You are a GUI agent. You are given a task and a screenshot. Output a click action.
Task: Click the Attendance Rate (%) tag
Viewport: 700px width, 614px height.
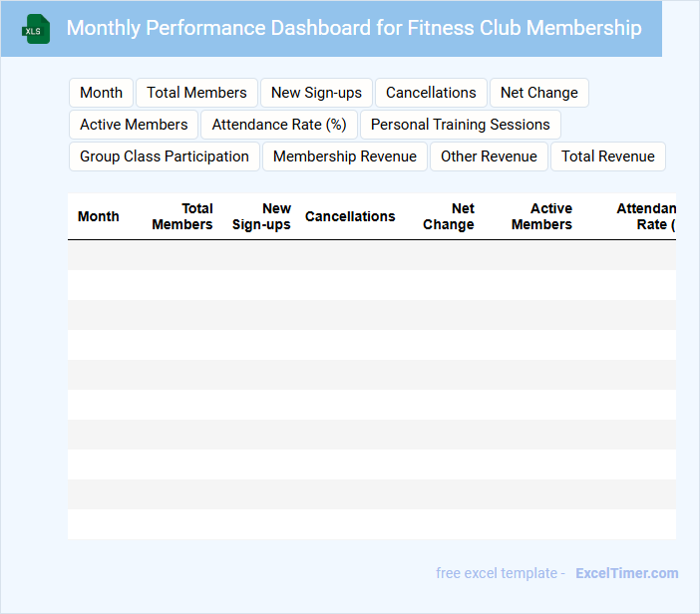click(279, 125)
